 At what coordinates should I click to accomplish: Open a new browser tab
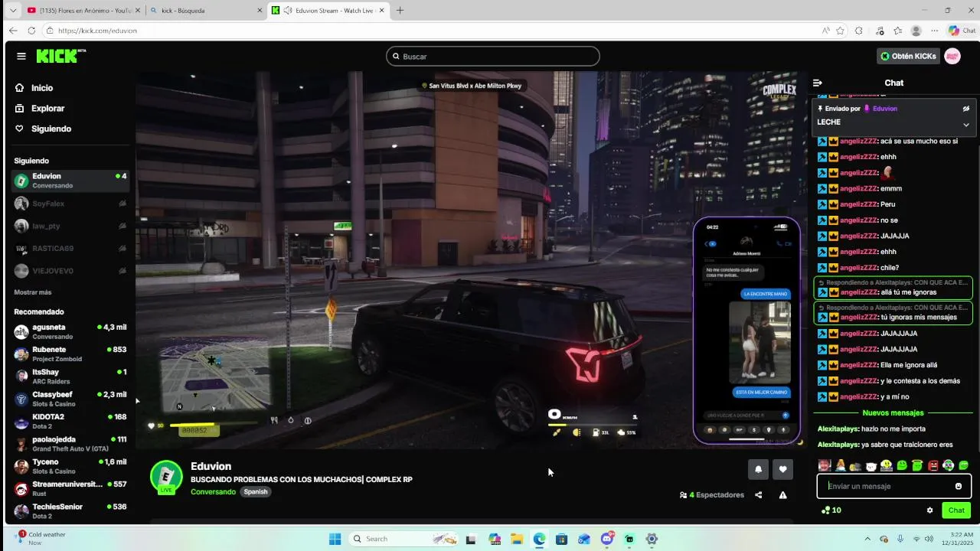point(400,11)
